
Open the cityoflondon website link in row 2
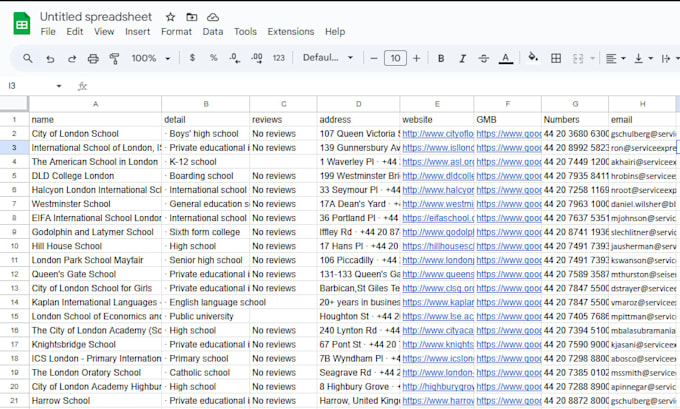[x=438, y=134]
